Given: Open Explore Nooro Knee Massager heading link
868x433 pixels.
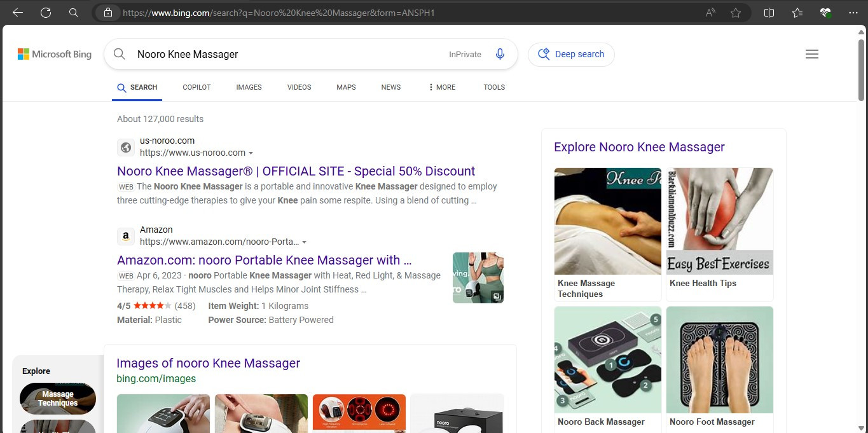Looking at the screenshot, I should click(x=639, y=147).
